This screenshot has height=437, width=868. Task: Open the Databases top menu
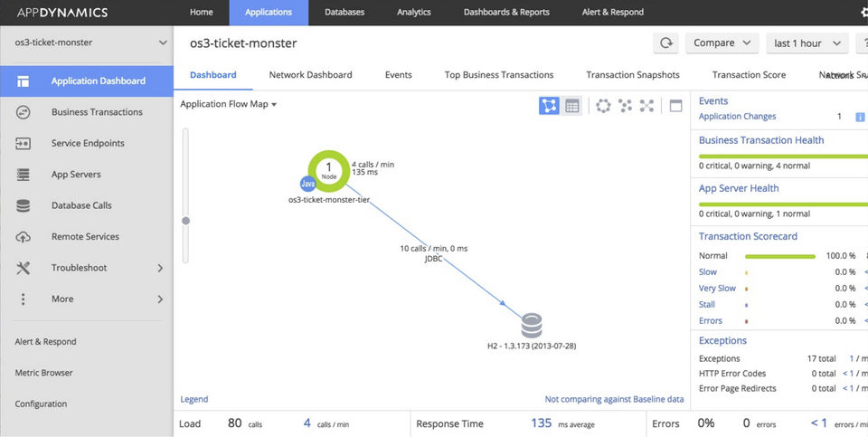click(x=344, y=12)
